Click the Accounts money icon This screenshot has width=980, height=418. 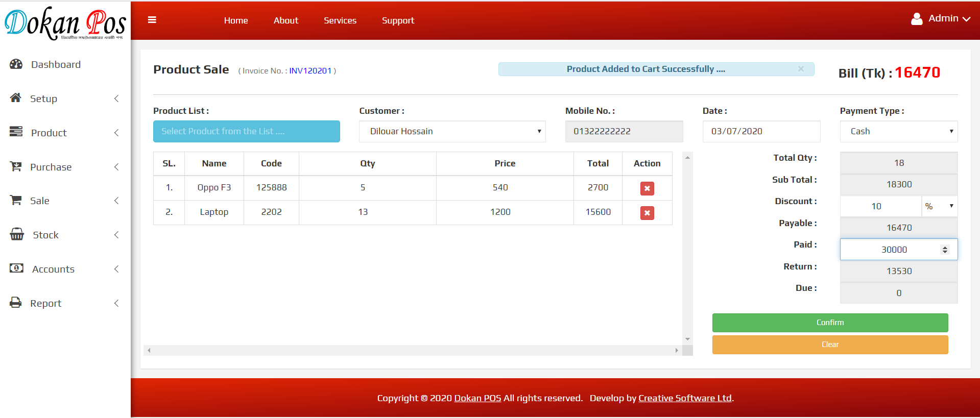pos(16,268)
